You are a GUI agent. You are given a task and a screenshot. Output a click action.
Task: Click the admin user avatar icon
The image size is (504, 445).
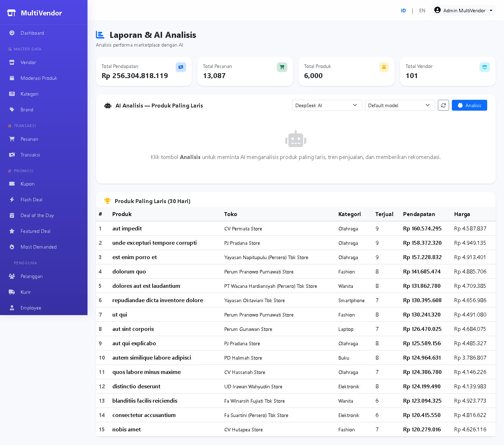click(x=437, y=10)
